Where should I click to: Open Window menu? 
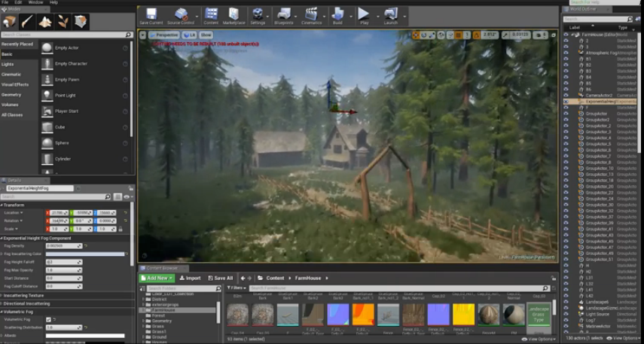(35, 2)
